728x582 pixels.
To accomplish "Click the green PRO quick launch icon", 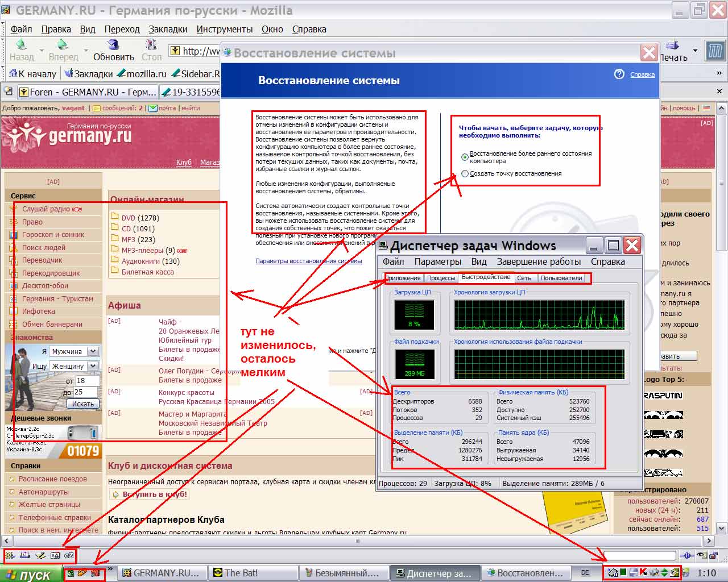I will pyautogui.click(x=71, y=572).
